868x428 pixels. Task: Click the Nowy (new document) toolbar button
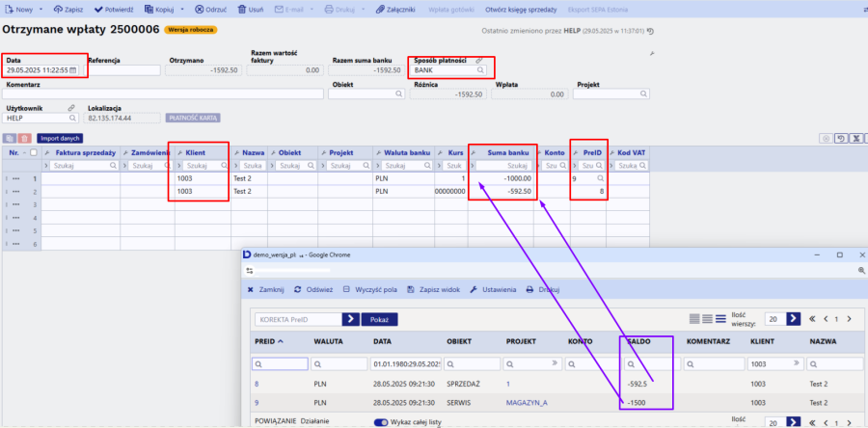coord(18,10)
